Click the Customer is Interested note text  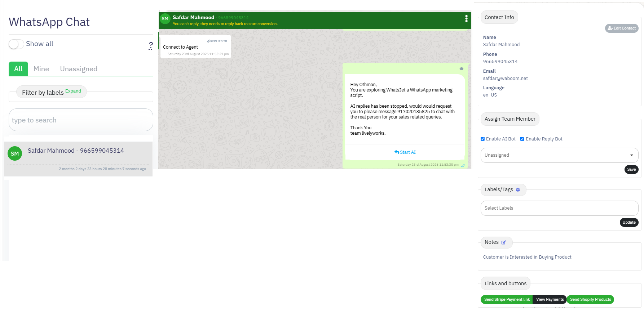click(527, 257)
